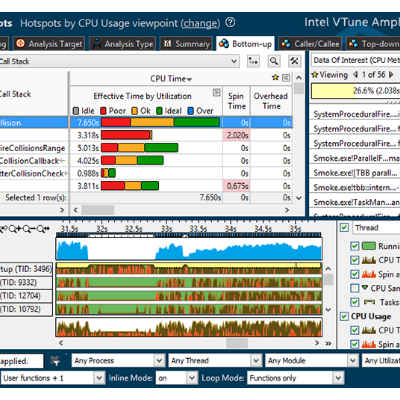Click the timeline zoom reset icon

click(x=43, y=229)
